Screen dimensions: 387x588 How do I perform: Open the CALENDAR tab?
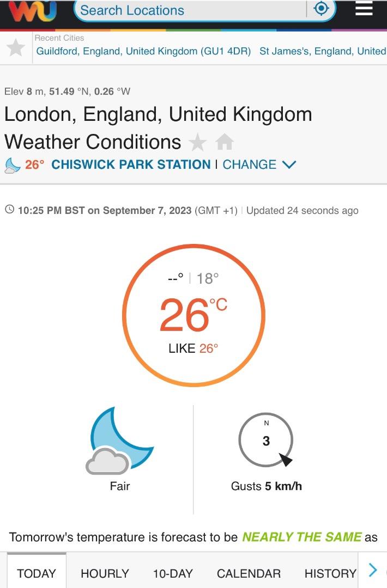pos(249,573)
